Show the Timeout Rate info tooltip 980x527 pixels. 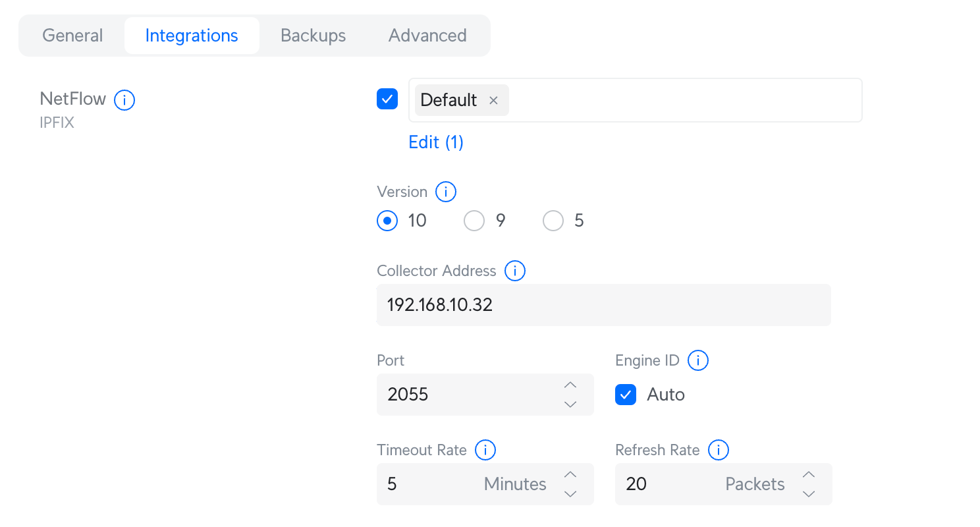click(x=485, y=450)
